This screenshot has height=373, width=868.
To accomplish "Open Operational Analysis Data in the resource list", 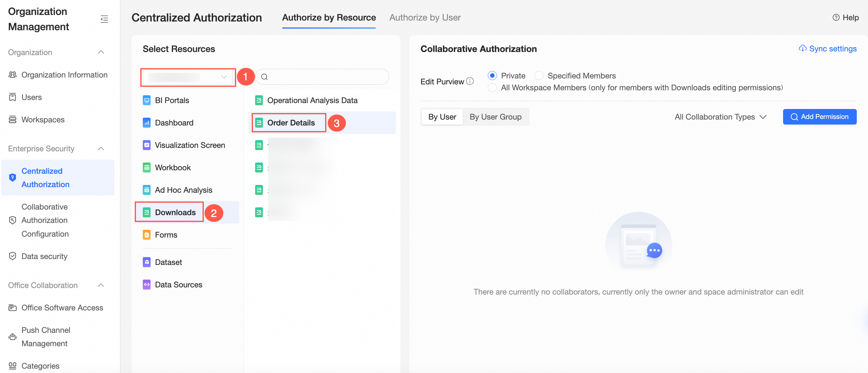I will pyautogui.click(x=312, y=101).
